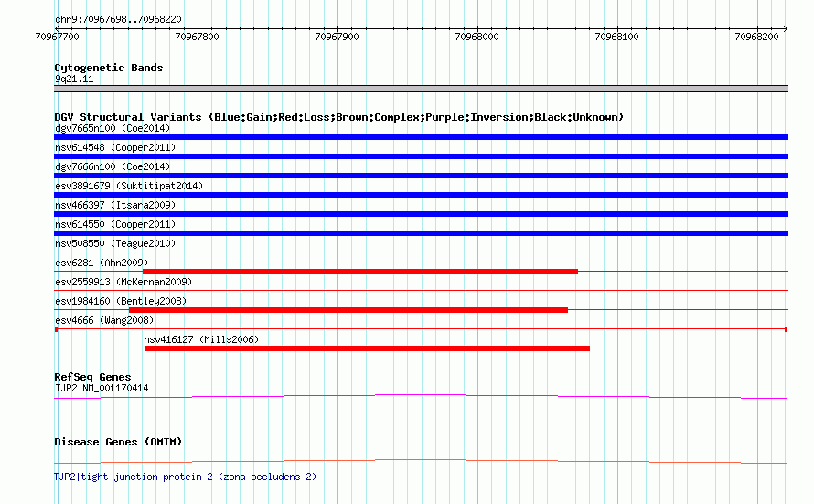The width and height of the screenshot is (814, 504).
Task: Click the red line of esv4666 (Wang2008)
Action: click(421, 329)
